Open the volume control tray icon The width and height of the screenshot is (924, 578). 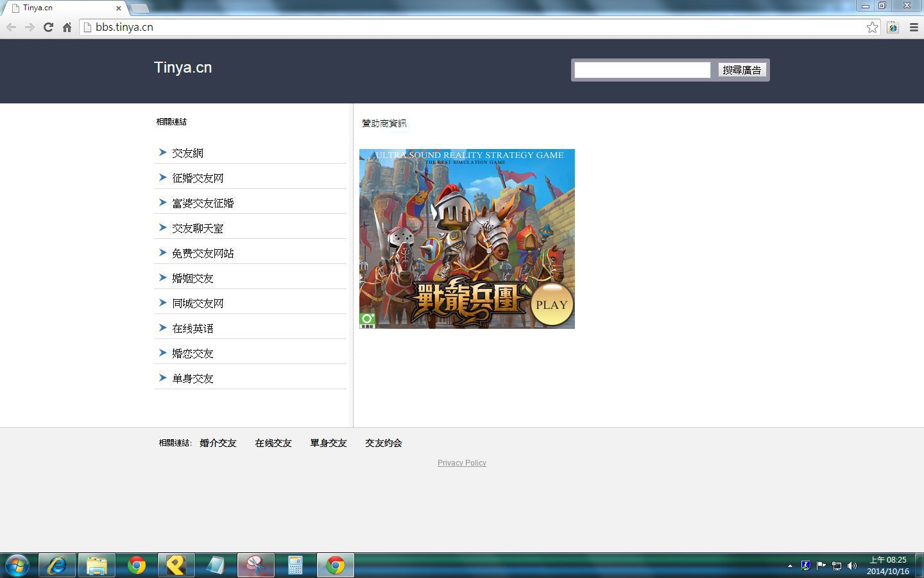click(852, 566)
